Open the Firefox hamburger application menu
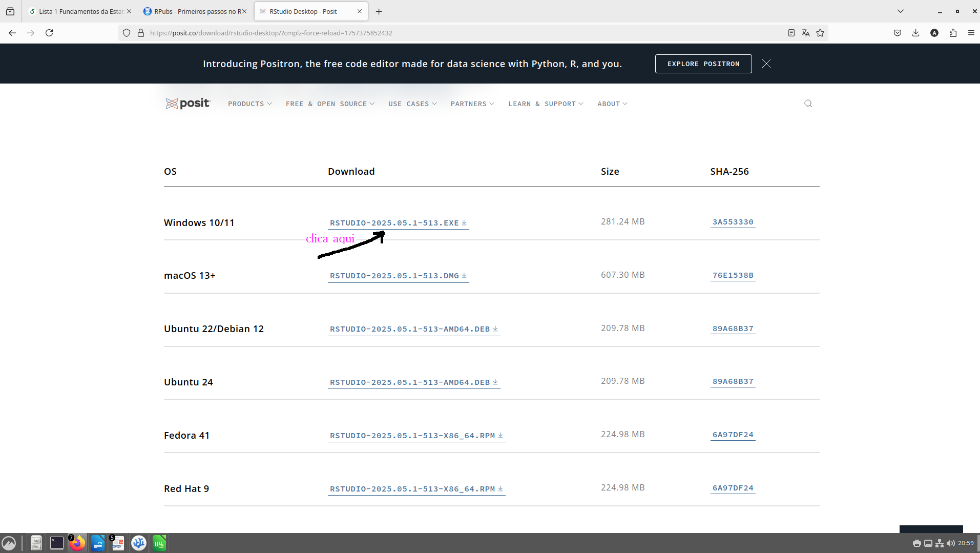980x553 pixels. [x=971, y=33]
